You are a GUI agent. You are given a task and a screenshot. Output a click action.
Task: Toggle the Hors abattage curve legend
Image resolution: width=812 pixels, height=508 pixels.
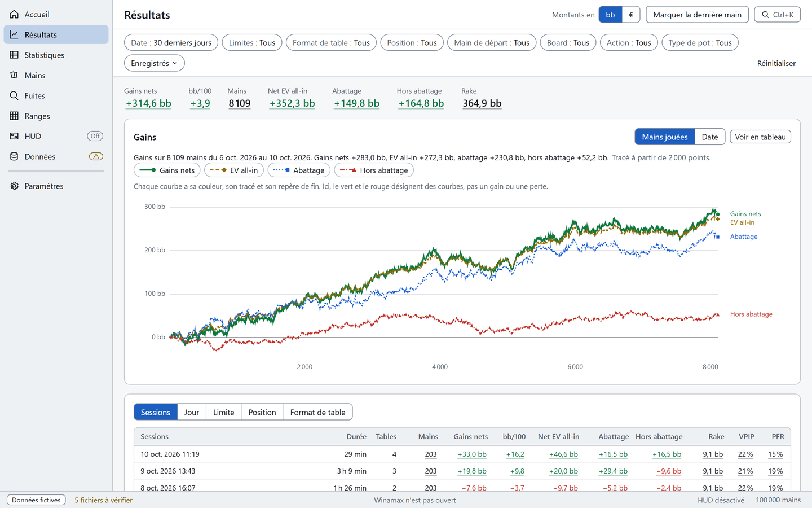coord(374,170)
